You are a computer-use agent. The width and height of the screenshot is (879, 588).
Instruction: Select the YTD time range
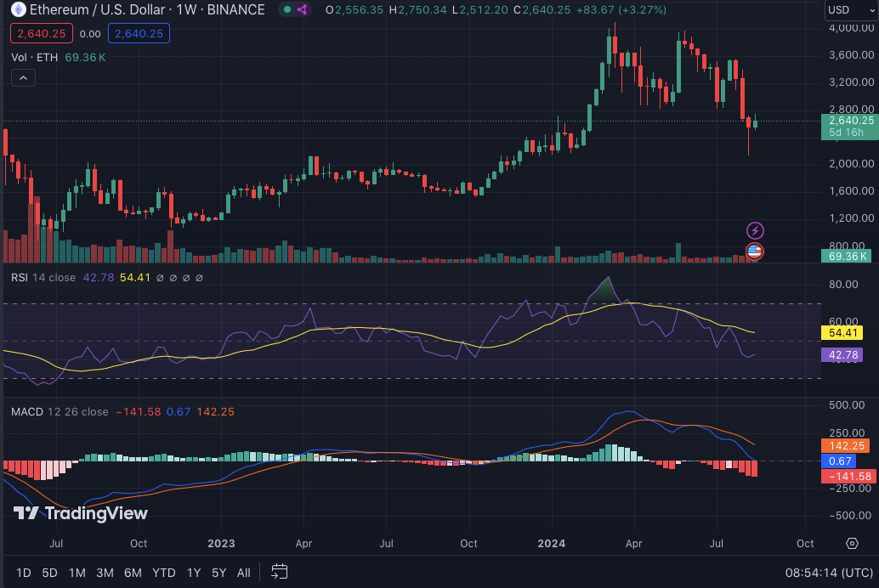[x=164, y=573]
